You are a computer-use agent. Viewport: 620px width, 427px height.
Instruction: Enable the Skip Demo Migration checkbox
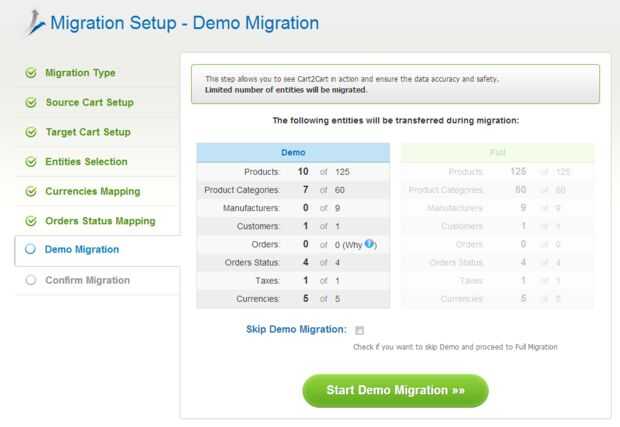[359, 330]
